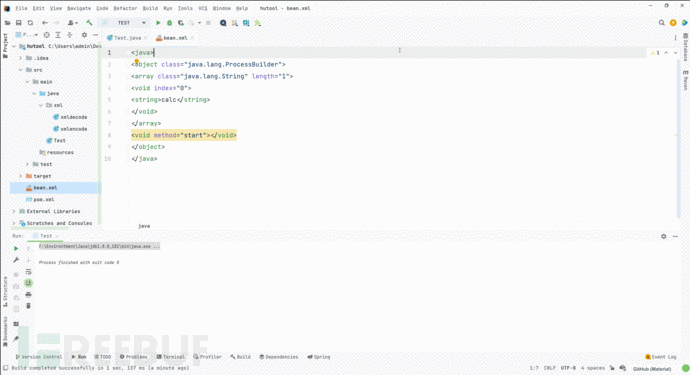Open the Profiler tool window
Image resolution: width=690 pixels, height=375 pixels.
(x=207, y=357)
